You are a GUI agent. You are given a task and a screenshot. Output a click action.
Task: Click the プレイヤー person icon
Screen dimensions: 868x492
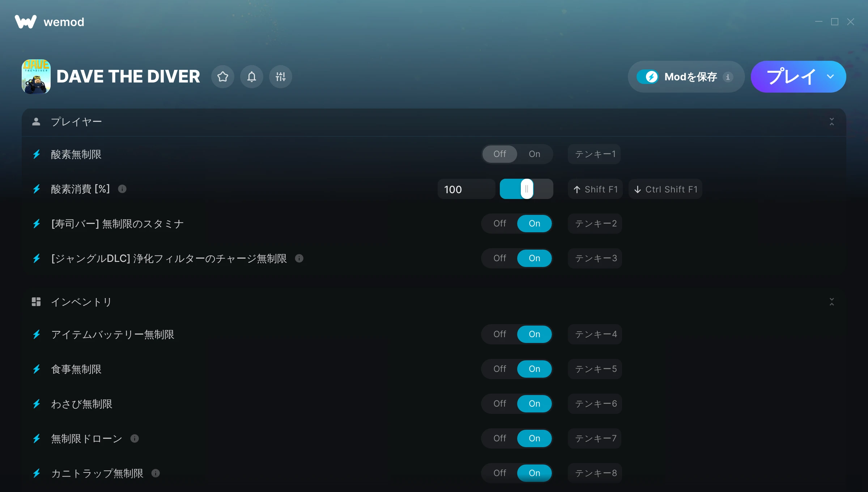(36, 122)
